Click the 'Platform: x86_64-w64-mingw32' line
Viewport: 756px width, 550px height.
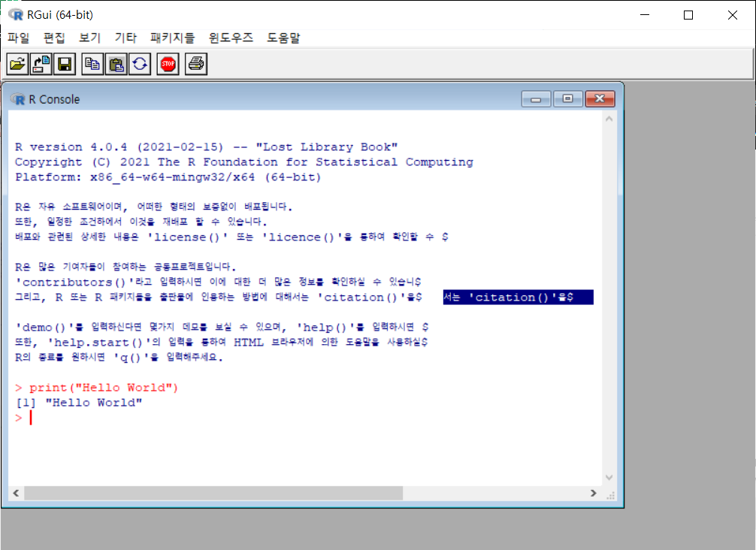(168, 177)
